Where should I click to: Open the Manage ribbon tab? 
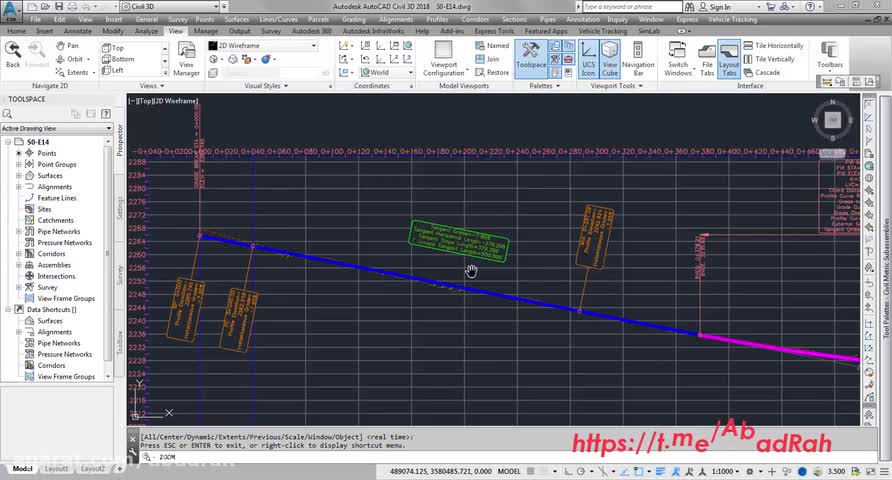[205, 31]
